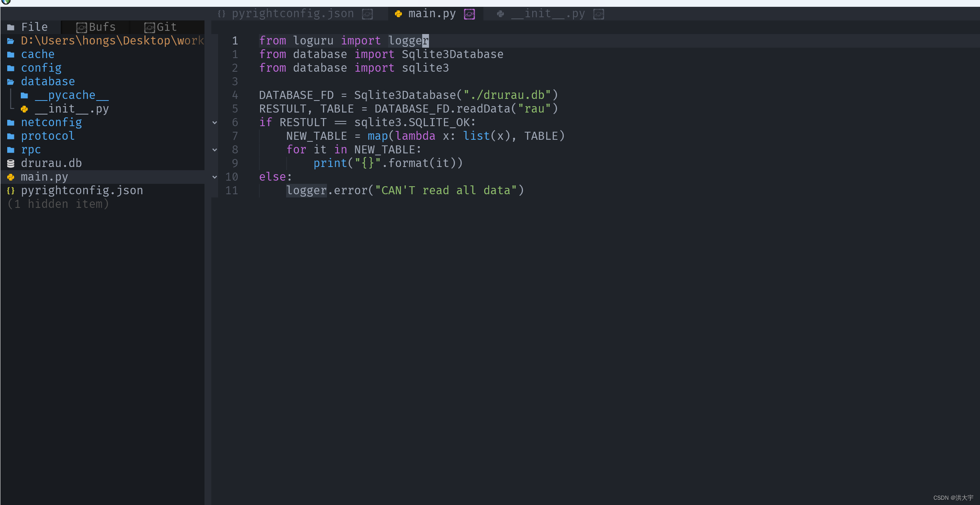Click the __pycache__ folder icon
The height and width of the screenshot is (505, 980).
[24, 95]
